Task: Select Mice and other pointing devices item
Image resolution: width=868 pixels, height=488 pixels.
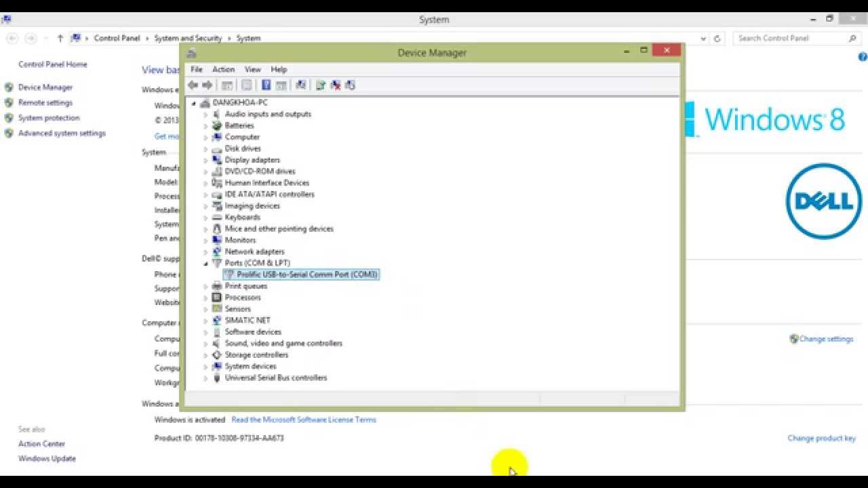Action: coord(279,228)
